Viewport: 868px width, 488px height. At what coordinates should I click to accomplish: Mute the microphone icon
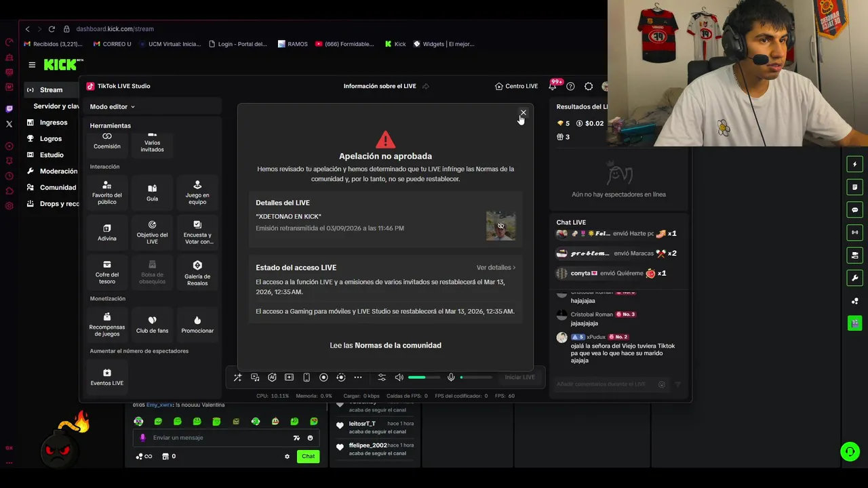[451, 378]
